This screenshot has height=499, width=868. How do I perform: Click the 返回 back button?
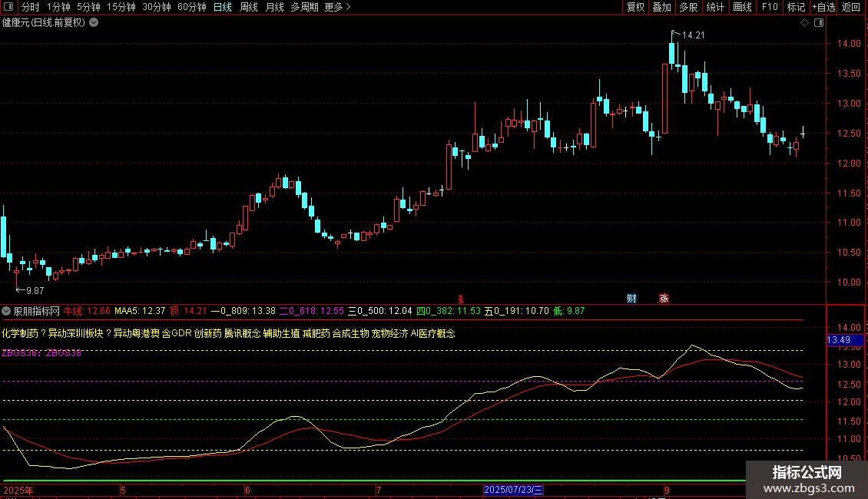(851, 7)
